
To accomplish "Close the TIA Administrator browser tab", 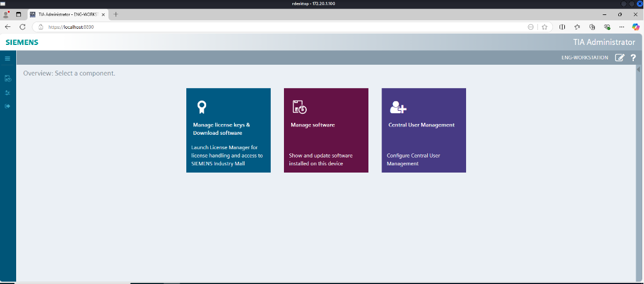I will coord(102,14).
